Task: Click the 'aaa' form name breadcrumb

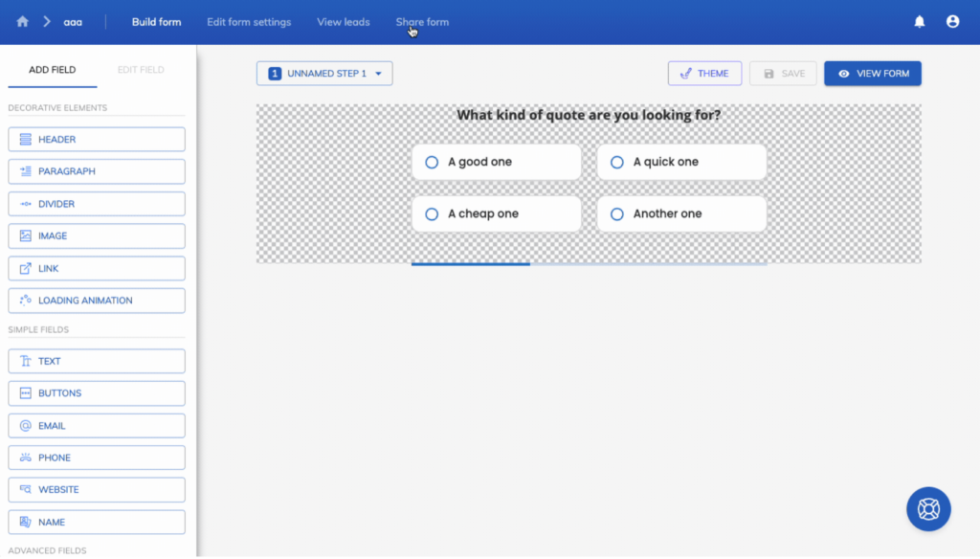Action: point(73,22)
